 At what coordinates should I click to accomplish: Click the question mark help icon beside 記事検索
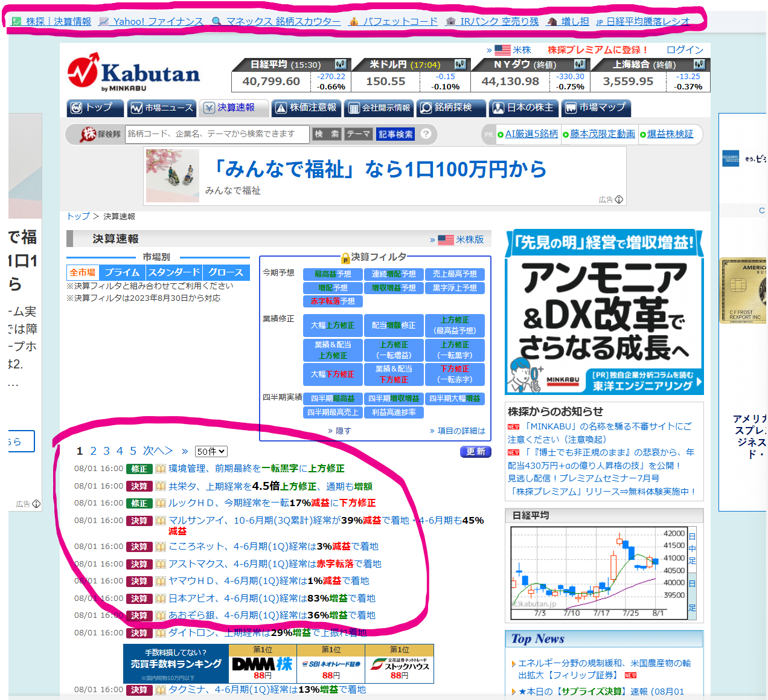point(426,133)
